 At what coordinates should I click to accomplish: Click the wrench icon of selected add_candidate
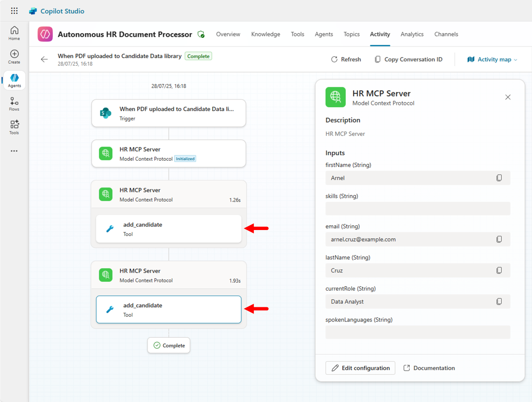click(x=110, y=310)
